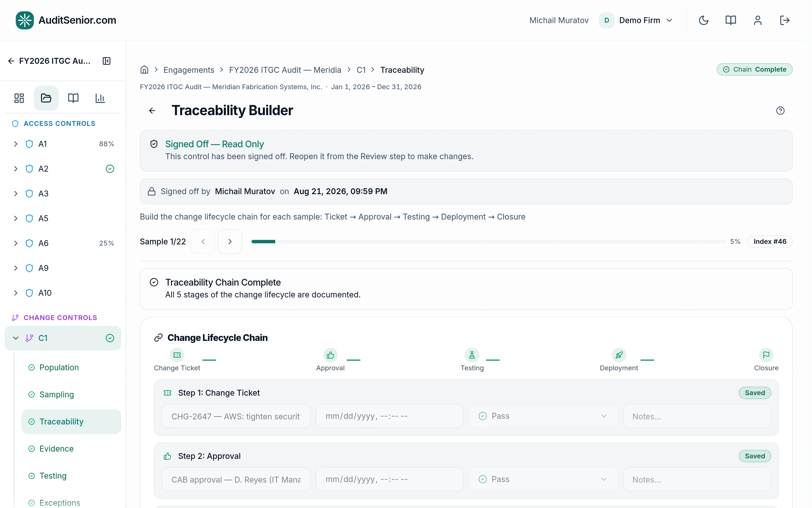Click the Chain Complete status badge
The height and width of the screenshot is (508, 812).
pos(754,69)
